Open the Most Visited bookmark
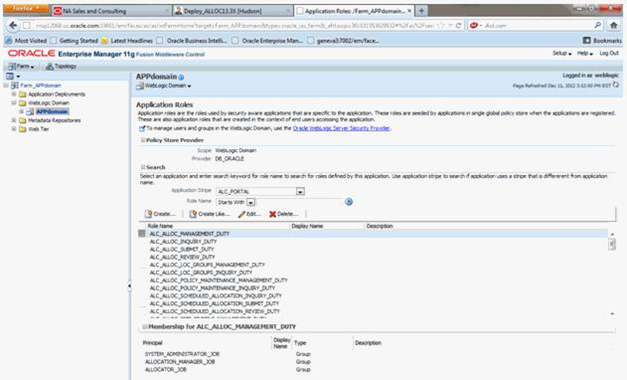The width and height of the screenshot is (627, 380). [26, 41]
